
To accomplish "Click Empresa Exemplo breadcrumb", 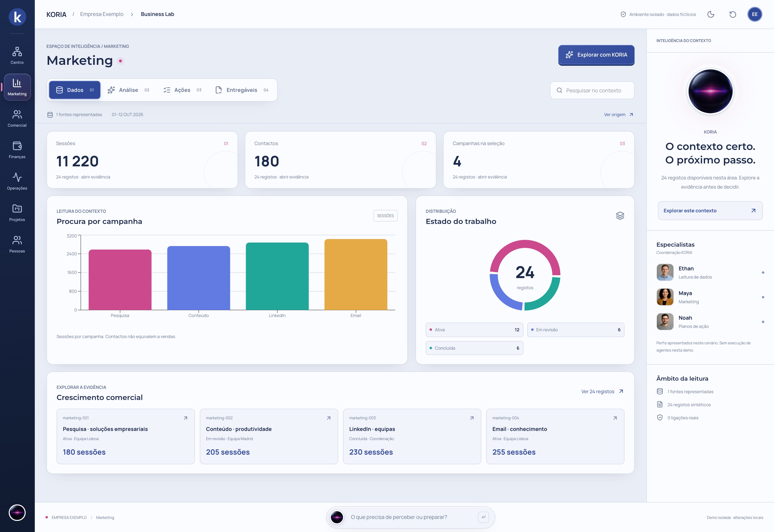I will [x=102, y=14].
